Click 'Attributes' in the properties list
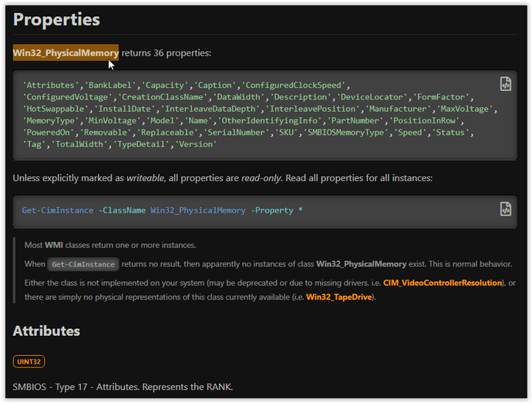Image resolution: width=532 pixels, height=403 pixels. [51, 85]
